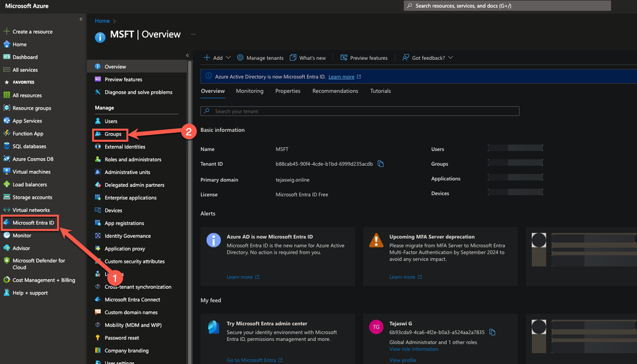Image resolution: width=637 pixels, height=364 pixels.
Task: Copy Tejaswi G's object ID
Action: pyautogui.click(x=492, y=332)
